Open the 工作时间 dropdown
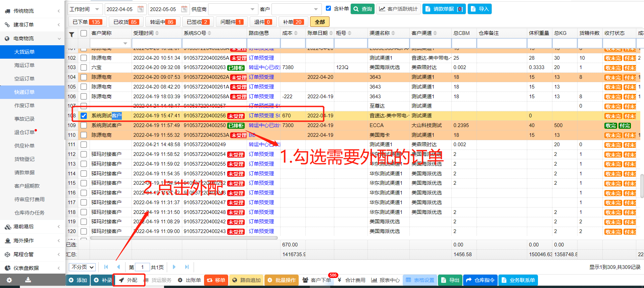This screenshot has height=288, width=644. coord(84,9)
